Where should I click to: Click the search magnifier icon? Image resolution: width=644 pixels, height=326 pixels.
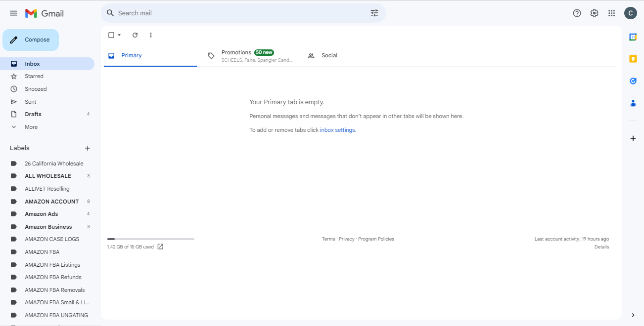coord(110,13)
